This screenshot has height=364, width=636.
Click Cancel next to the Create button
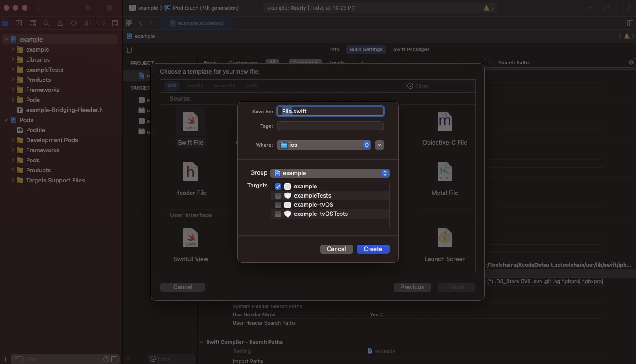pyautogui.click(x=336, y=249)
